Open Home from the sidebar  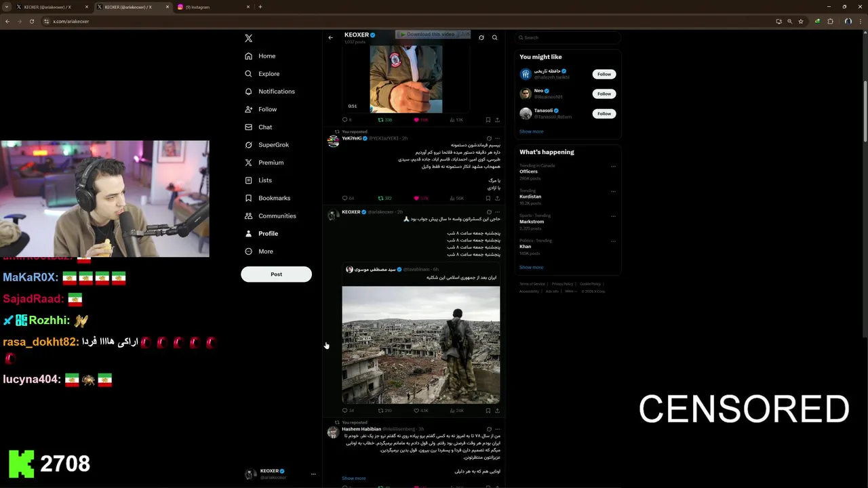pyautogui.click(x=260, y=56)
